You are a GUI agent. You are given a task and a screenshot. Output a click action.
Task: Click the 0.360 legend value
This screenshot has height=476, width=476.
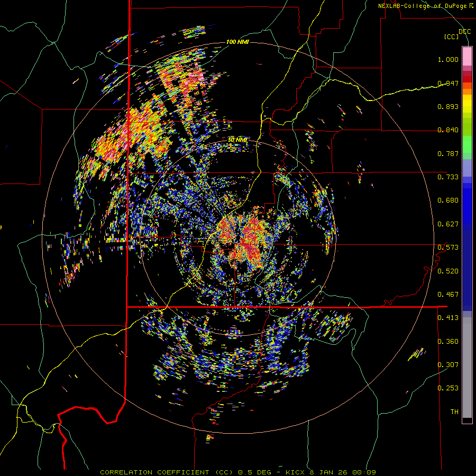(448, 342)
